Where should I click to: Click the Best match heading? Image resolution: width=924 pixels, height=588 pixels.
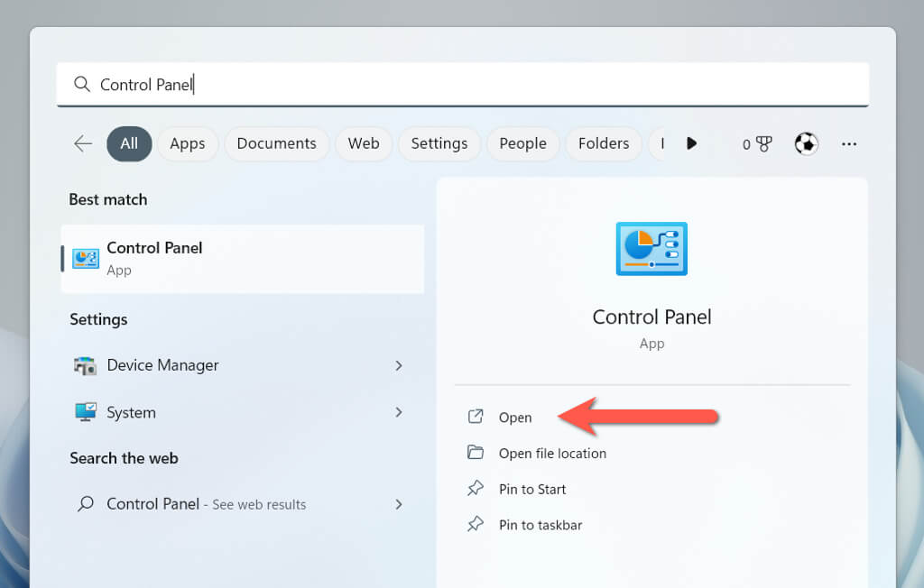tap(108, 199)
